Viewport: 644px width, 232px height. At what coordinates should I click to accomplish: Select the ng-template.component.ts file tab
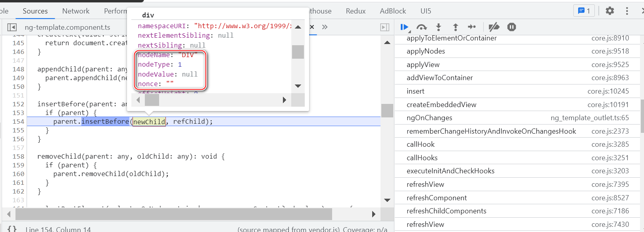pyautogui.click(x=67, y=27)
